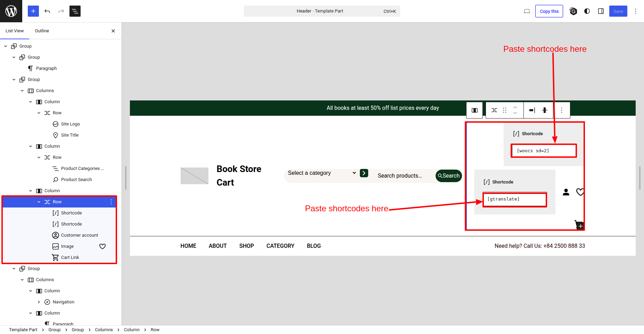Screen dimensions: 644x334
Task: Toggle the List View document overview button
Action: tap(75, 11)
